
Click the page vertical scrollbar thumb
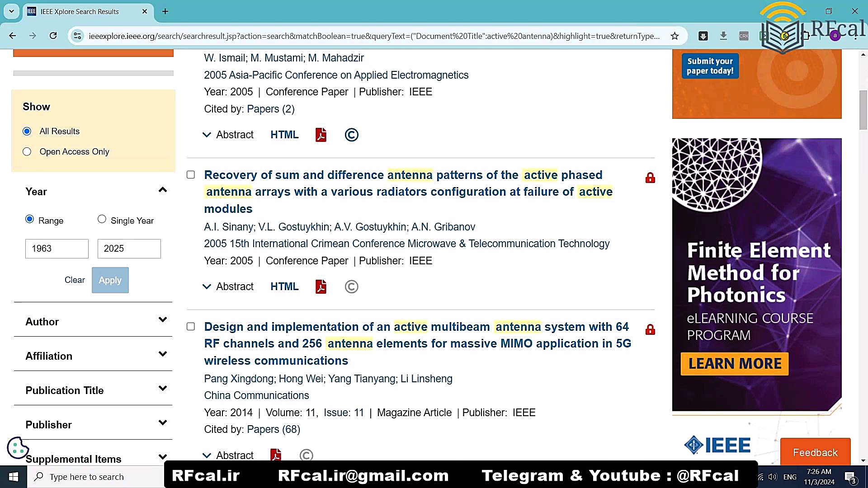(x=863, y=109)
